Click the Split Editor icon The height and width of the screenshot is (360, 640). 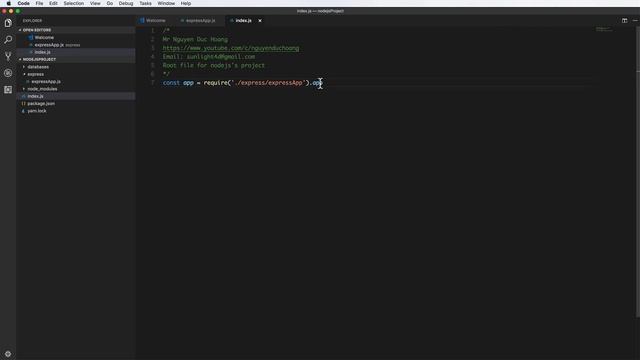point(624,20)
